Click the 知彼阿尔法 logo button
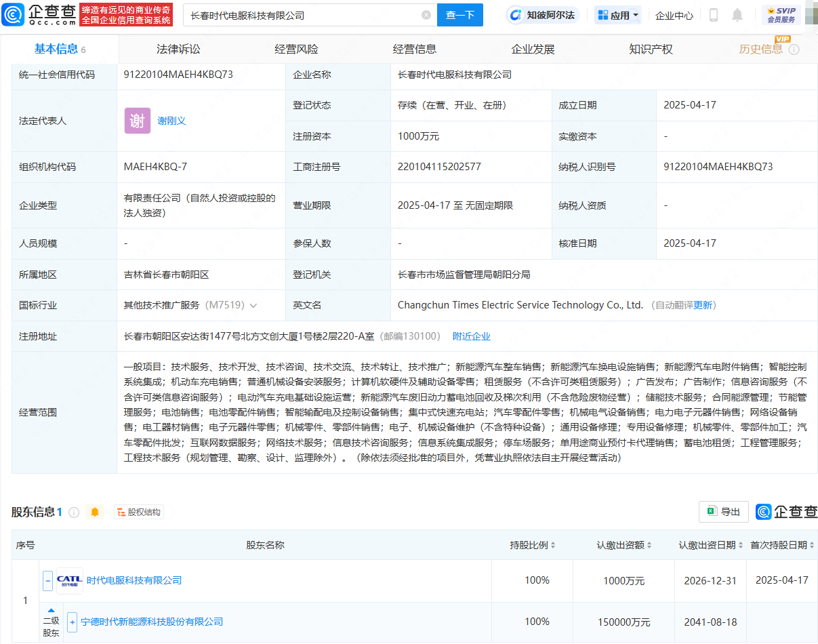Screen dimensions: 818x644 click(542, 15)
